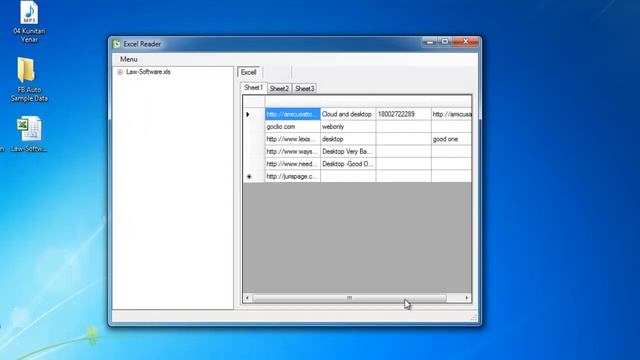Click the 18002722289 cell
This screenshot has width=640, height=360.
point(403,114)
